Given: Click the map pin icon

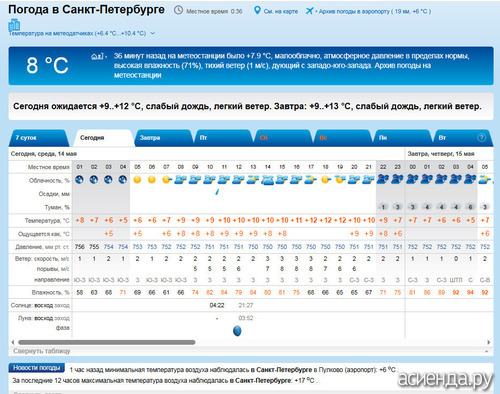Looking at the screenshot, I should point(257,10).
